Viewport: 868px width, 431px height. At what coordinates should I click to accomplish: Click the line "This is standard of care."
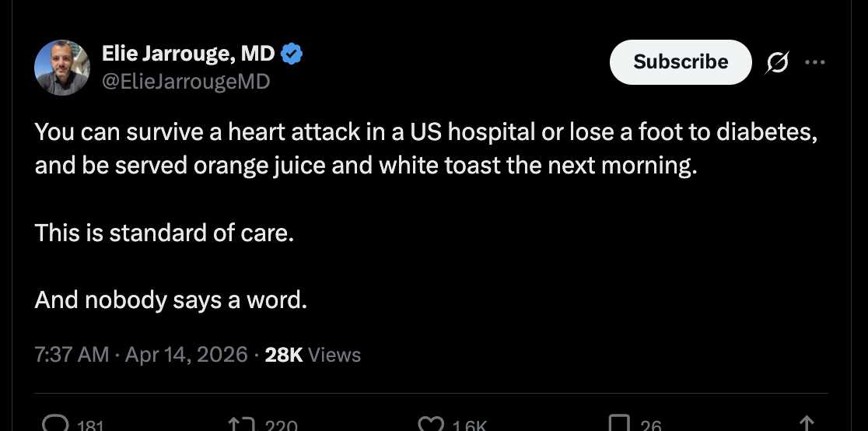coord(164,233)
